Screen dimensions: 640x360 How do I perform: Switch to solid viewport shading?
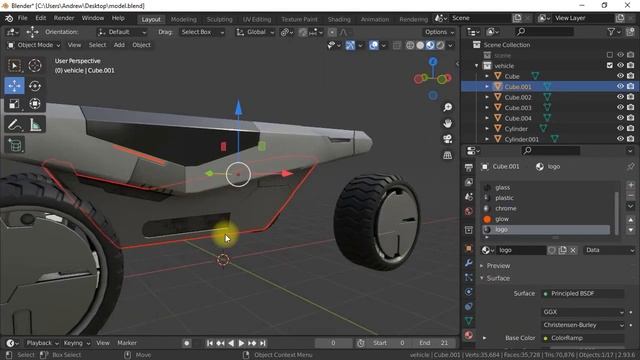420,45
